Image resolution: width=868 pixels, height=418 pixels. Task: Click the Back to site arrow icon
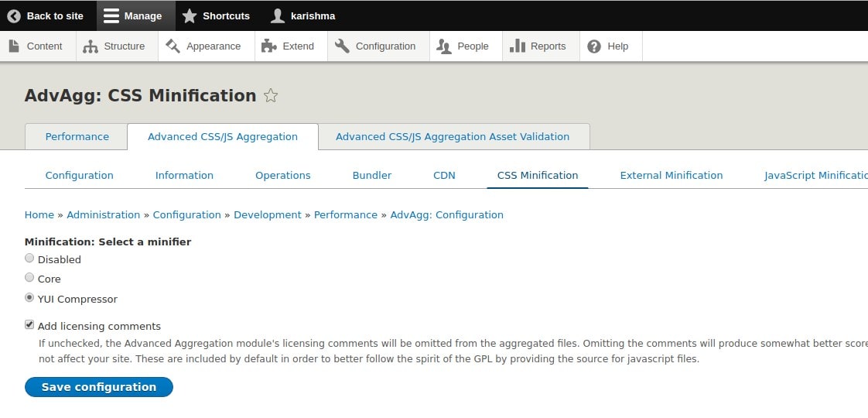[x=14, y=16]
